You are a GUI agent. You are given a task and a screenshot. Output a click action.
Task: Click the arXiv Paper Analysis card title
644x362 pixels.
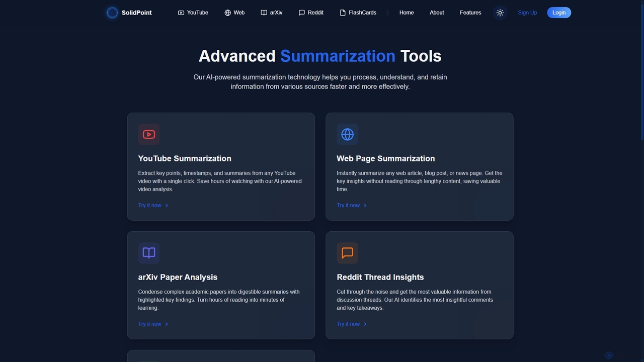pos(178,277)
